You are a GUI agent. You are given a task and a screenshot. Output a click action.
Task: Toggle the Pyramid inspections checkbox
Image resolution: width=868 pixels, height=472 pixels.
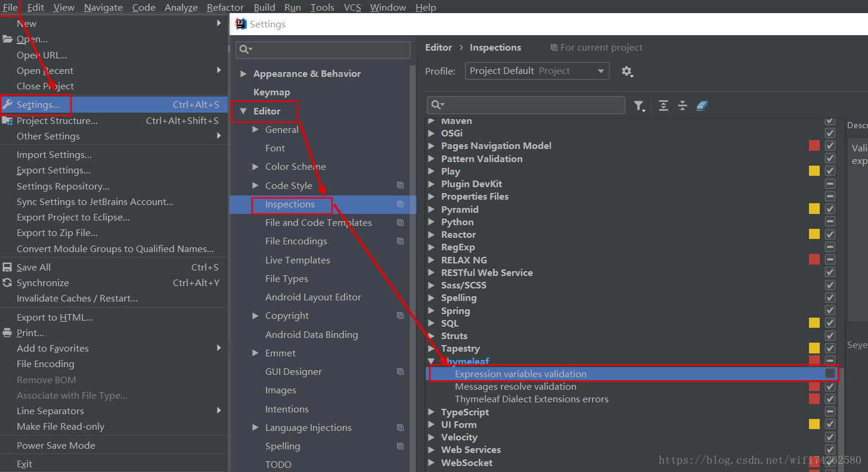(x=830, y=209)
